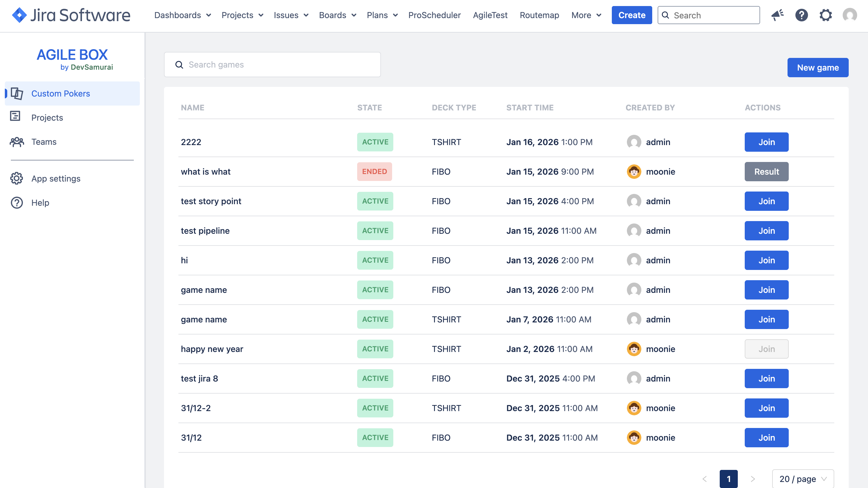Click moonie's avatar on what is what row

[634, 172]
